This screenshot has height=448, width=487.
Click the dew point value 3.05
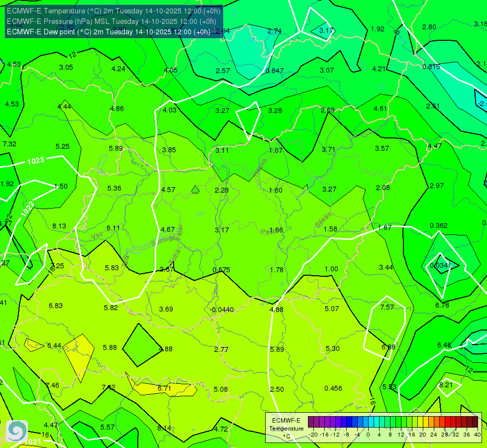(66, 68)
